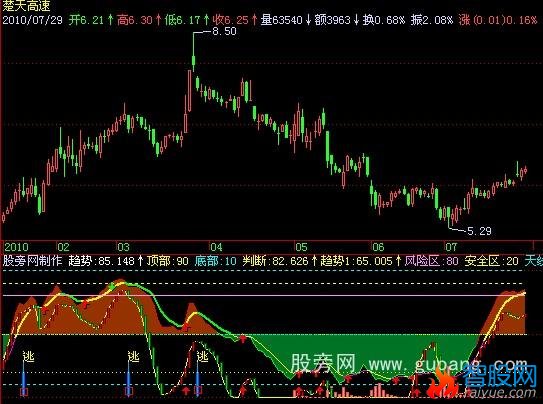Viewport: 543px width, 404px height.
Task: Click the 06 month label on time axis
Action: tap(378, 247)
